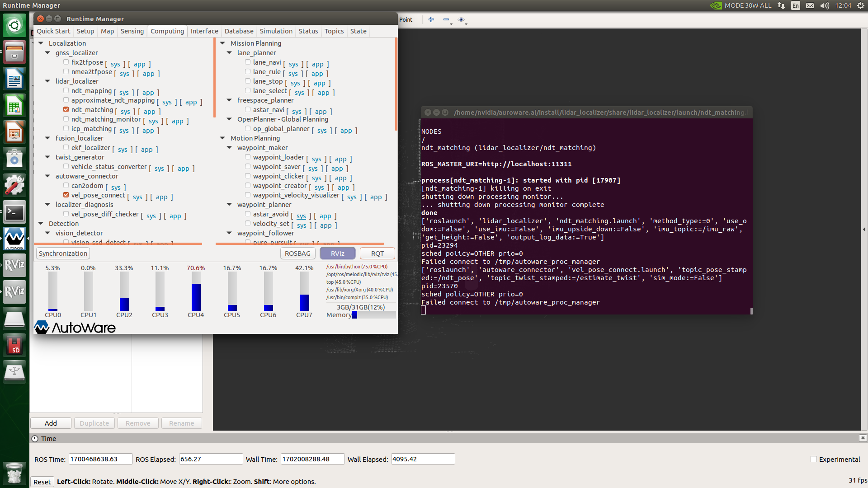Image resolution: width=868 pixels, height=488 pixels.
Task: Switch to the Sensing tab
Action: (132, 31)
